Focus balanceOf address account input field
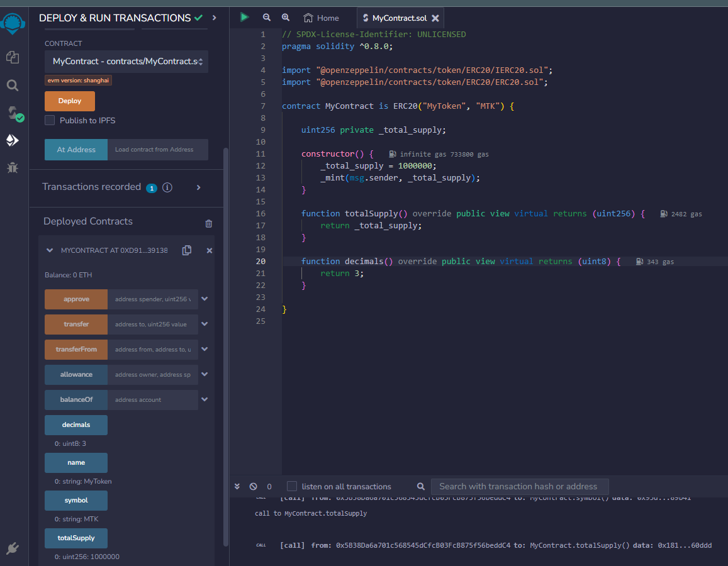Screen dimensions: 728x566 tap(153, 399)
